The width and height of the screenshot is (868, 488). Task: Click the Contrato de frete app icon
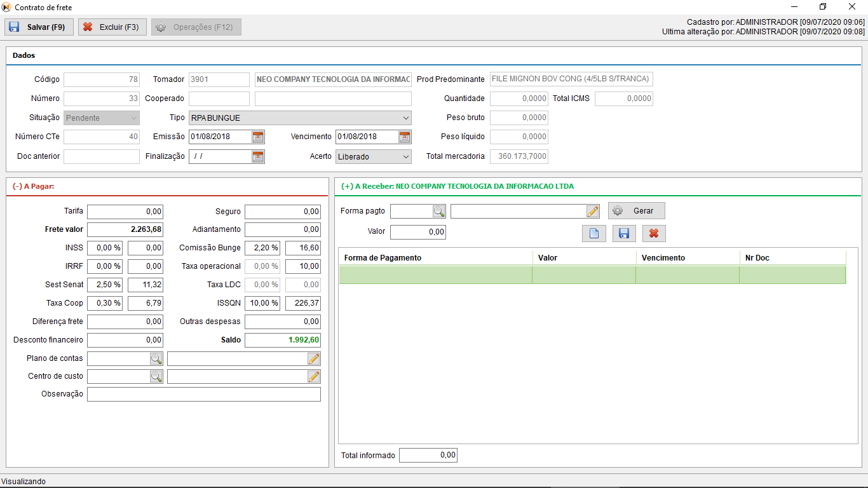[x=7, y=7]
